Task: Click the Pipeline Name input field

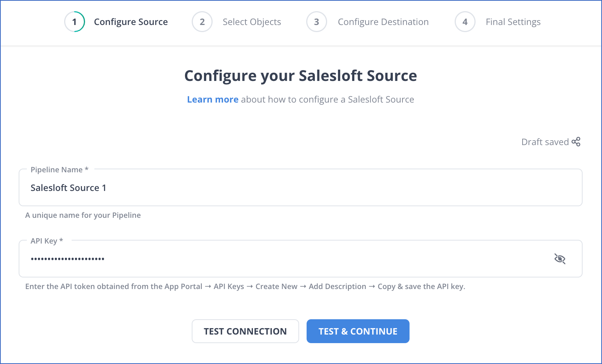Action: (x=301, y=188)
